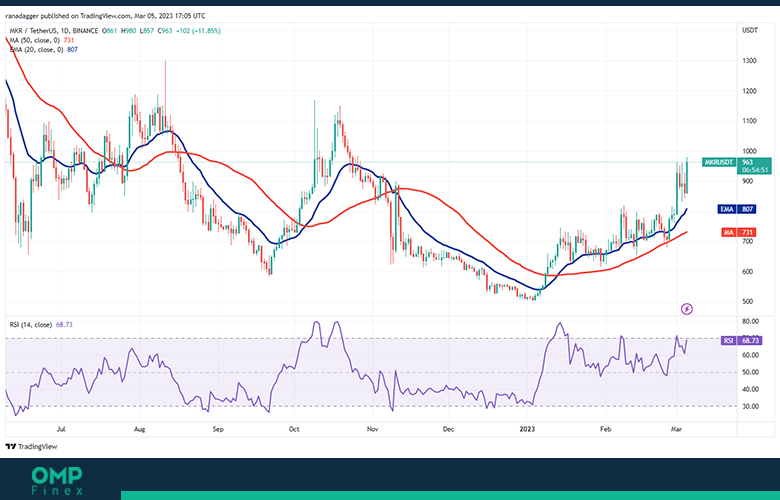Select the RSI (14, close) indicator legend
Image resolution: width=780 pixels, height=500 pixels.
(41, 324)
